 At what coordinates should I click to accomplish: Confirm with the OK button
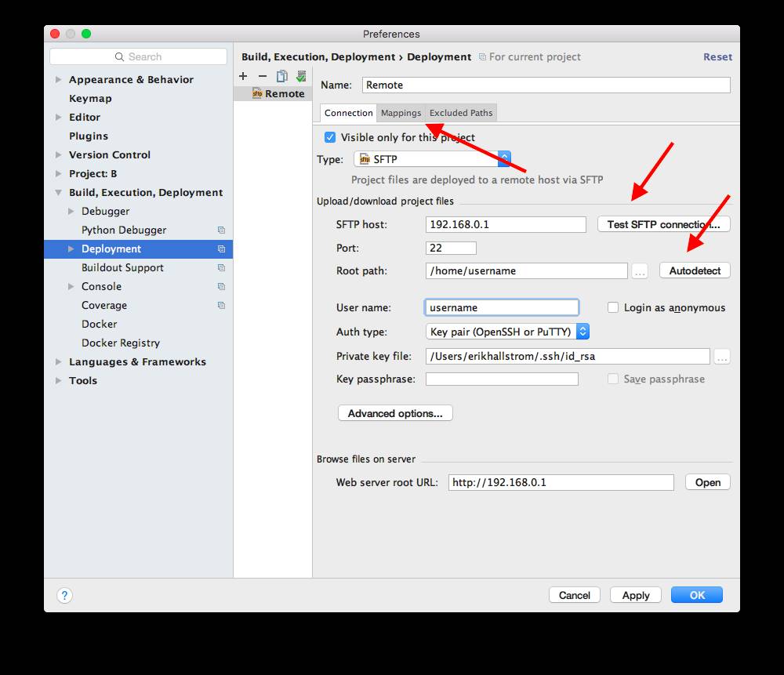coord(696,595)
